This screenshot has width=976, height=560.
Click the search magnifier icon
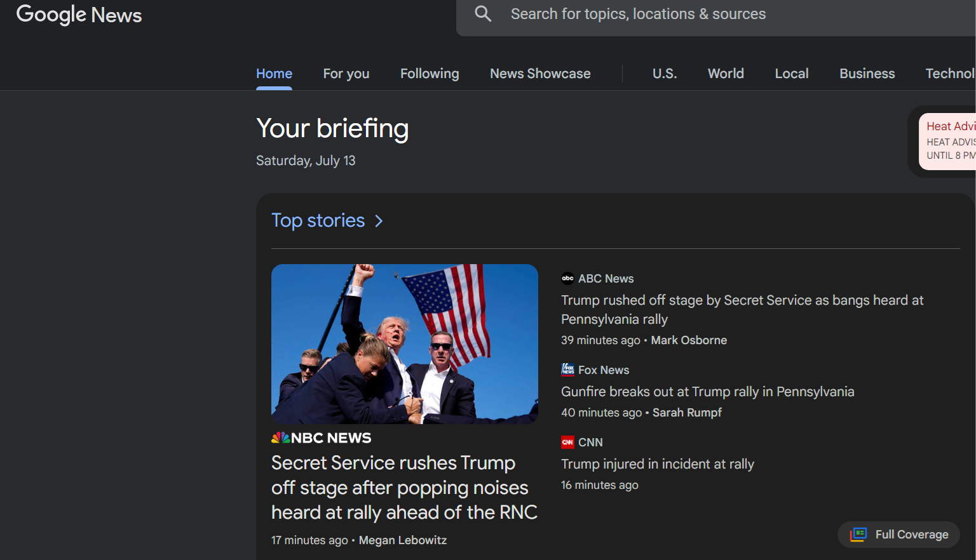pos(483,14)
